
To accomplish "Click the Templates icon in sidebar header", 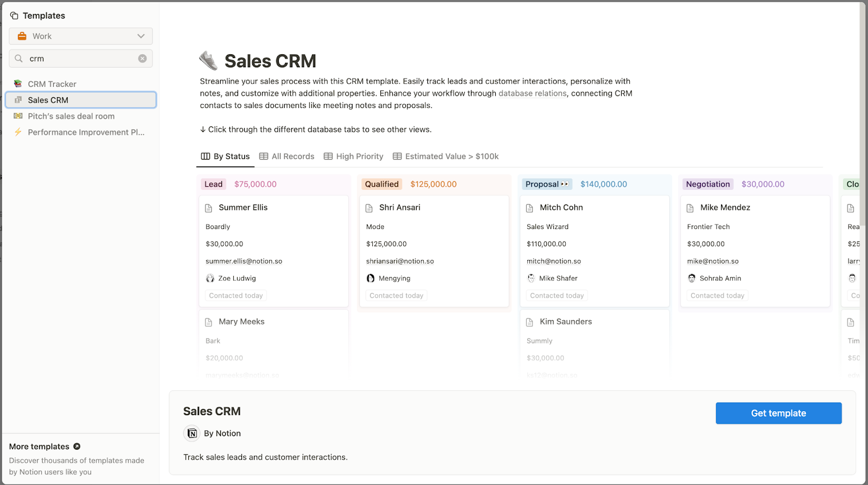I will (14, 16).
